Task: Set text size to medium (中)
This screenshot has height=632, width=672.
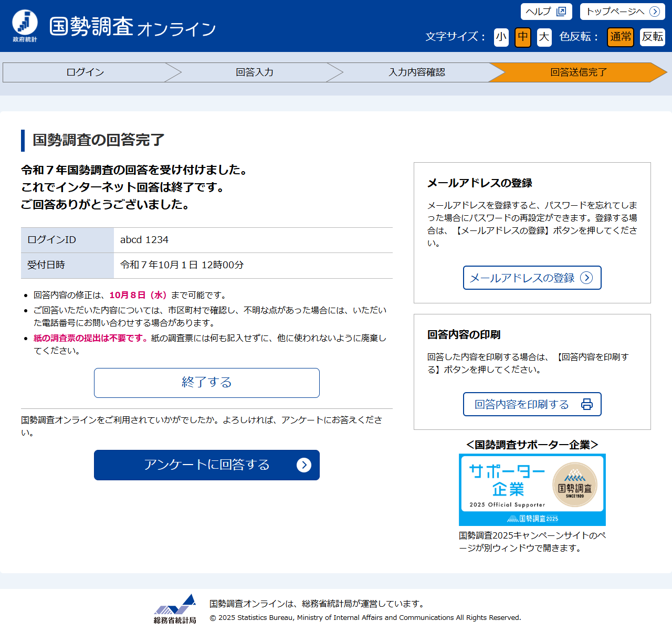Action: click(522, 37)
